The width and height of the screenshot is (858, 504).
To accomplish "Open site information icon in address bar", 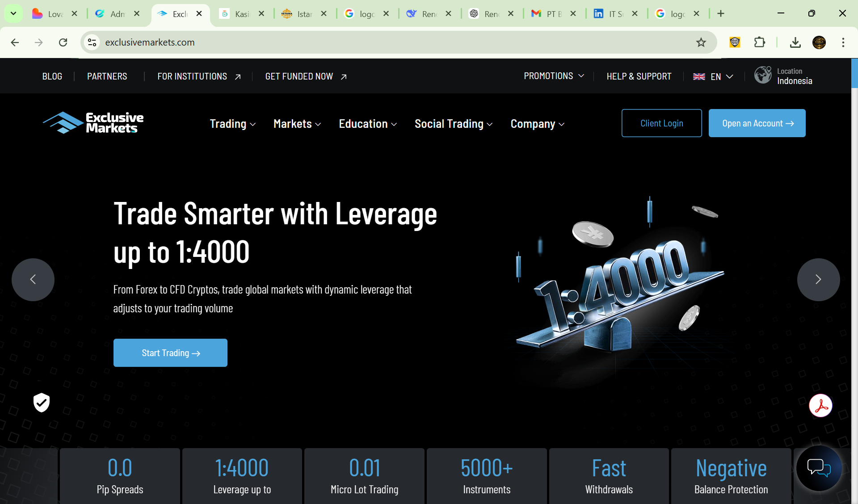I will 92,42.
